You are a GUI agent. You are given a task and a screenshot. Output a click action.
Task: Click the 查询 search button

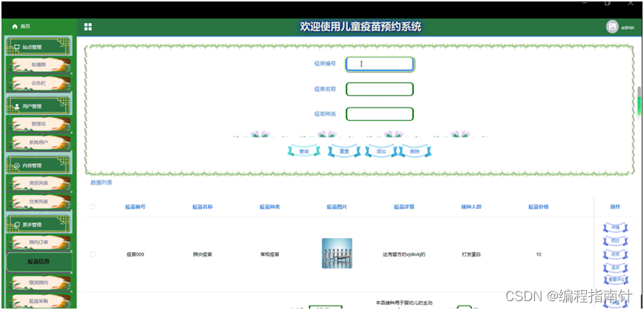(x=304, y=151)
